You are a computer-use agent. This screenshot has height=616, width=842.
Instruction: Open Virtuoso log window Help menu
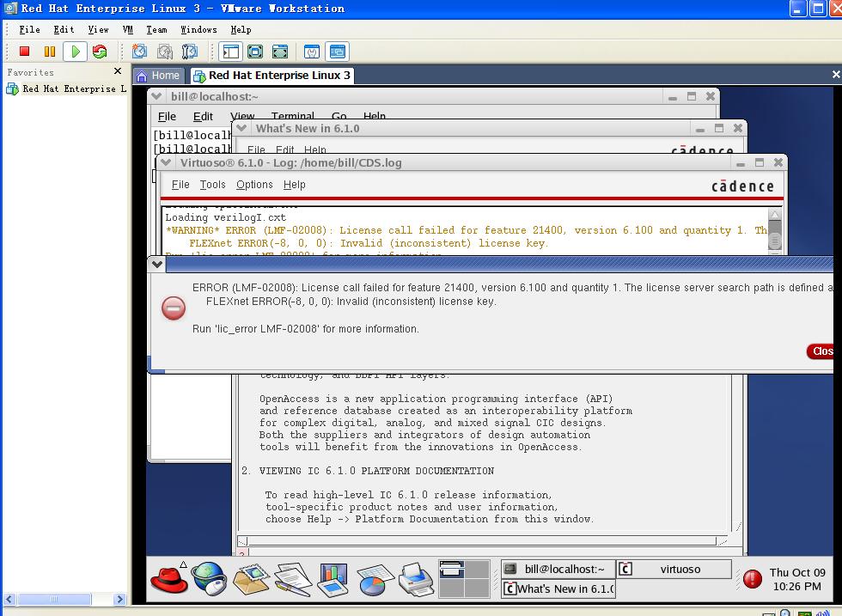pos(294,185)
